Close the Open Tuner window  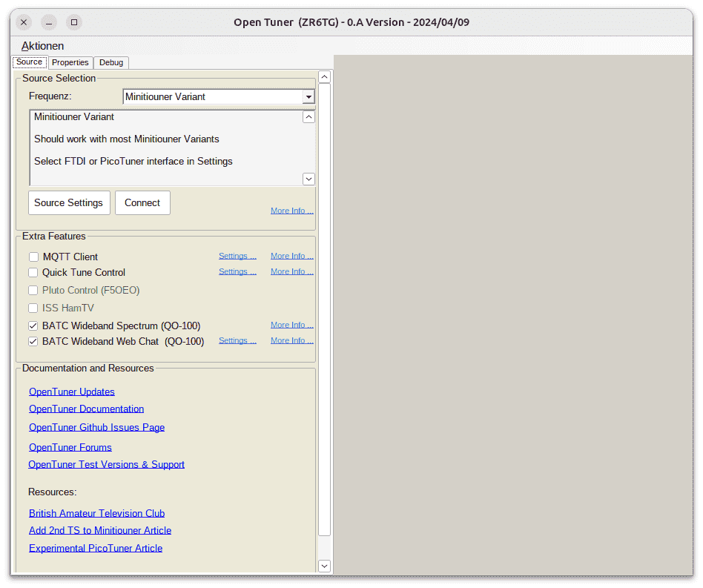click(24, 22)
